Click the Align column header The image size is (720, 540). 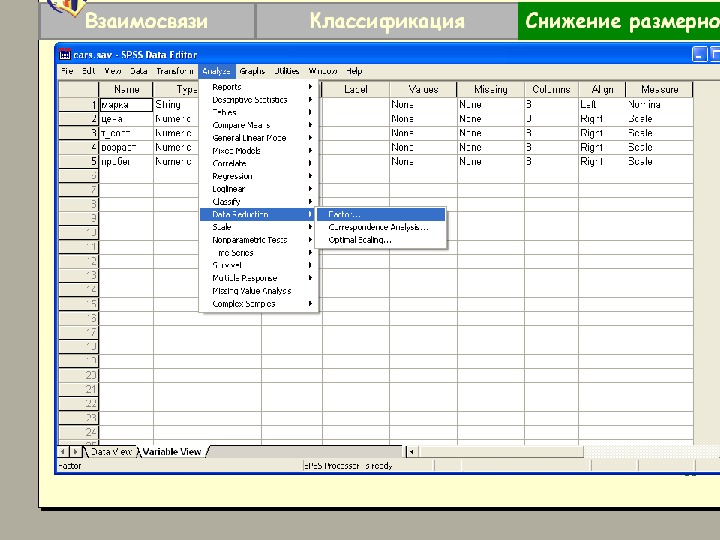(x=602, y=90)
